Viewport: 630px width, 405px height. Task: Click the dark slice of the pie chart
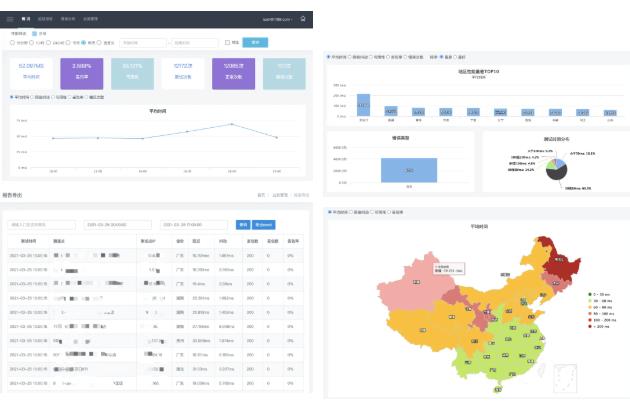pos(556,174)
